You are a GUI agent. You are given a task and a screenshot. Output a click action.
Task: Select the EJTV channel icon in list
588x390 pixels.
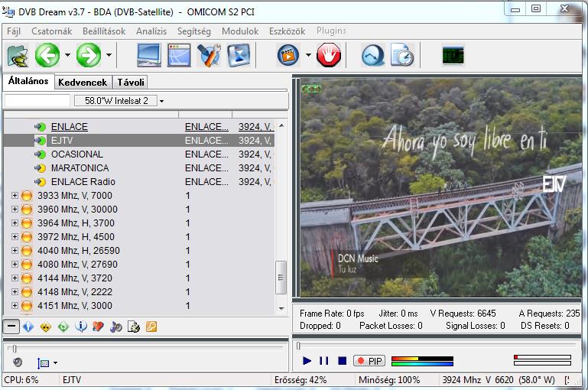coord(40,141)
